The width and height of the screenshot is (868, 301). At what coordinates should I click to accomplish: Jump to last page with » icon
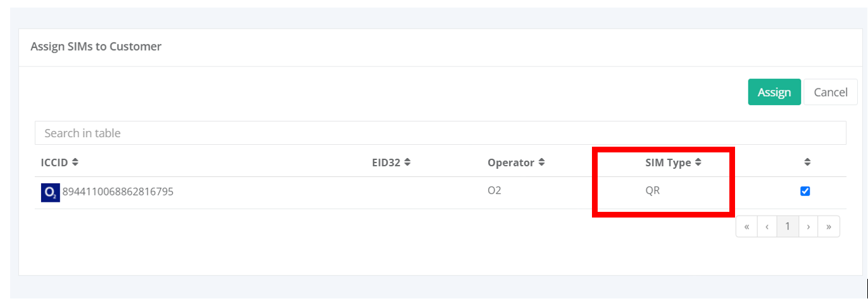pyautogui.click(x=829, y=226)
